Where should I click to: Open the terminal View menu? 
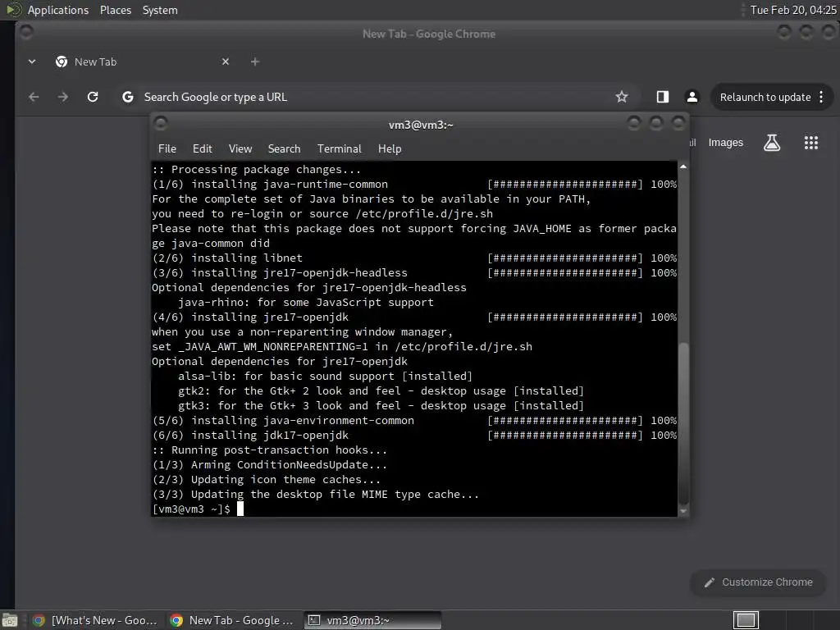(240, 149)
